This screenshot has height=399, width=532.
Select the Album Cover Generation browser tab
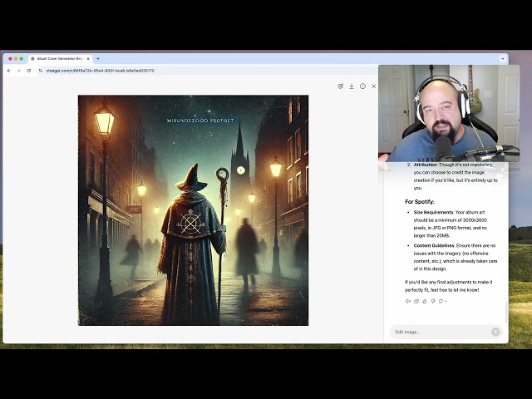pyautogui.click(x=60, y=59)
